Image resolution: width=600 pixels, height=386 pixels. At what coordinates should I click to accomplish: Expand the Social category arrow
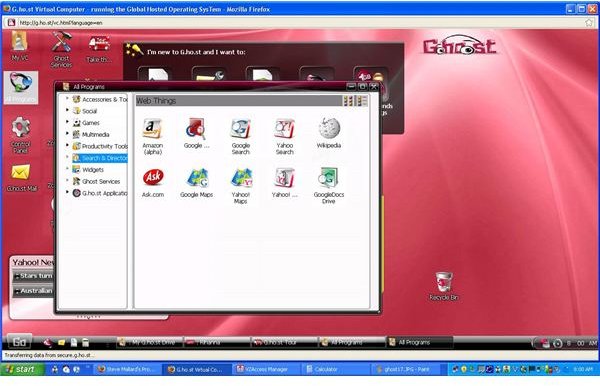(x=67, y=110)
